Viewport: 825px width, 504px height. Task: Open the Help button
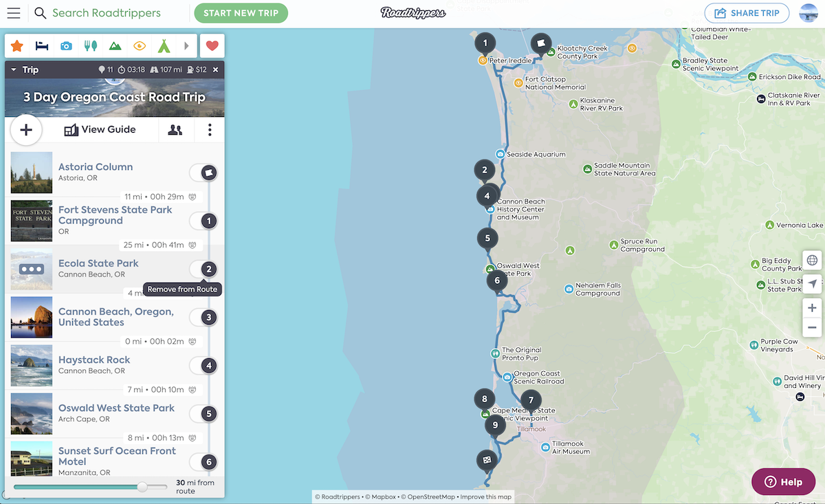pyautogui.click(x=784, y=482)
